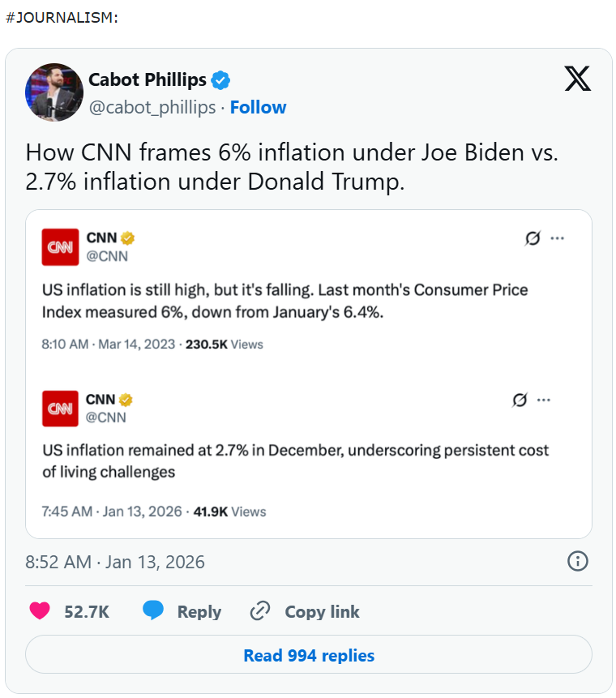Screen dimensions: 616x698
Task: Click Cabot Phillips' profile picture
Action: pyautogui.click(x=54, y=92)
